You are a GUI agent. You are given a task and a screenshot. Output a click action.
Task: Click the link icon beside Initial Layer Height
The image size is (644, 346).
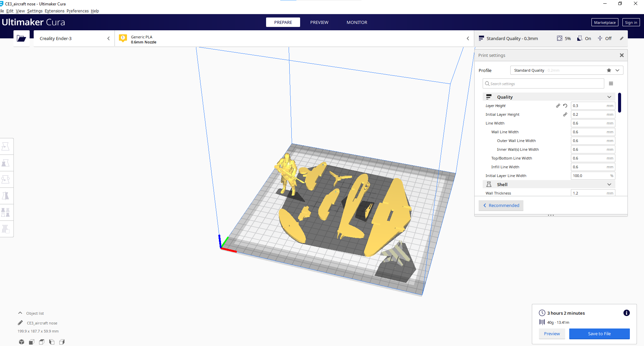point(565,114)
